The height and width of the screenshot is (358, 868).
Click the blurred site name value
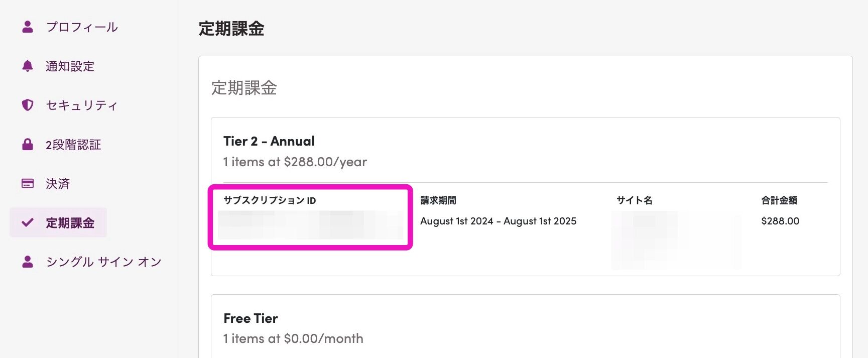676,240
